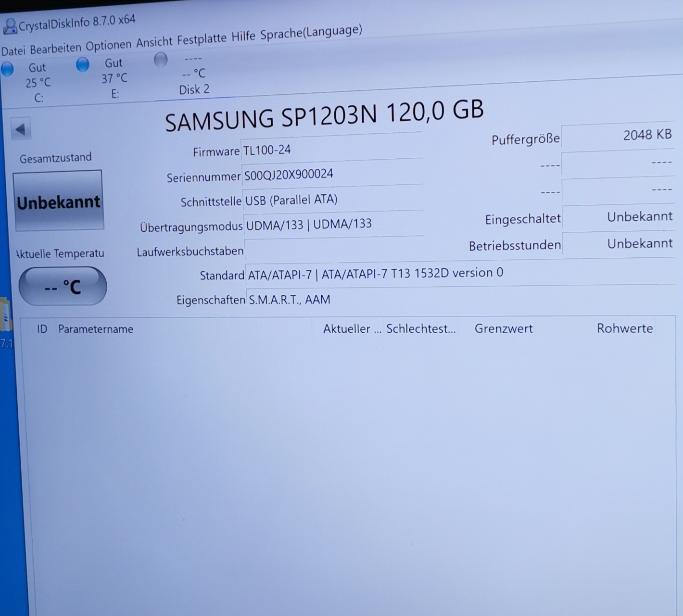Click the Aktueller ... column header

[352, 329]
